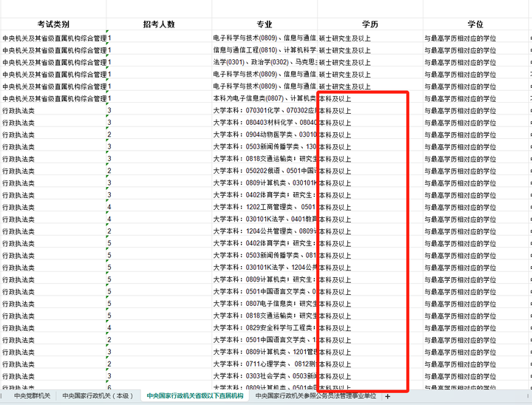The height and width of the screenshot is (405, 532).
Task: Click 本科及以上 in the 本科为电子信息类(0807) row
Action: (335, 98)
